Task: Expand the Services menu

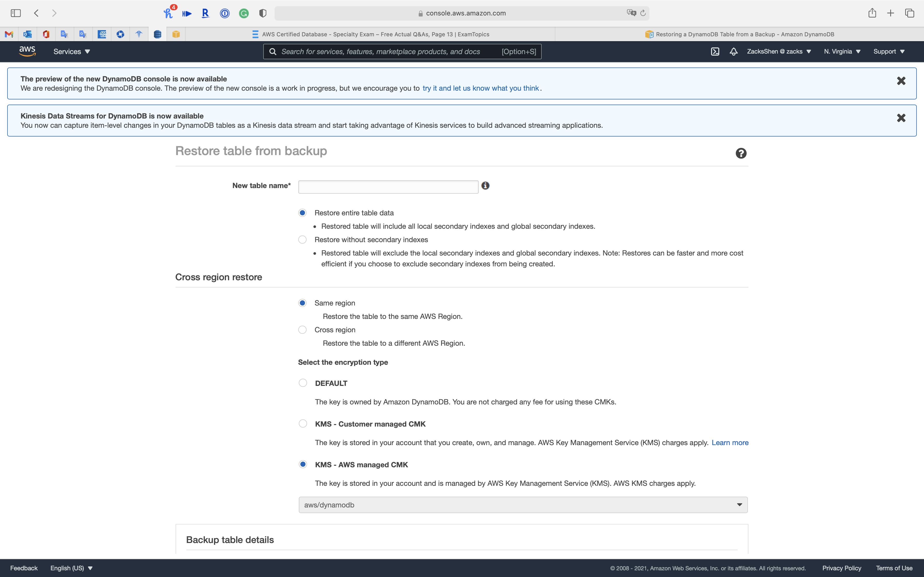Action: 71,52
